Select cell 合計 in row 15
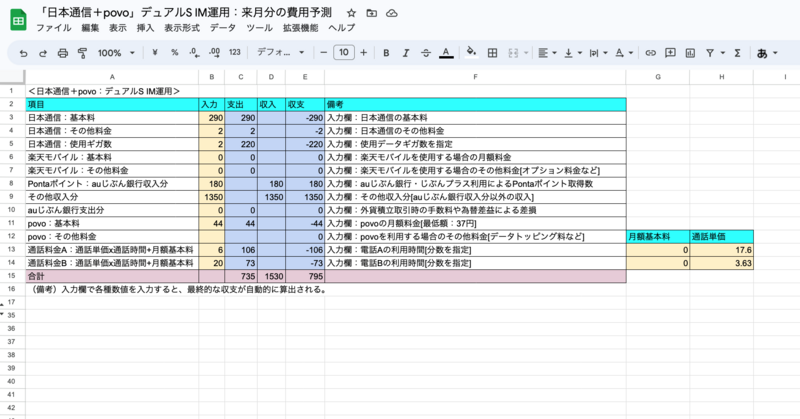The width and height of the screenshot is (800, 419). (112, 276)
